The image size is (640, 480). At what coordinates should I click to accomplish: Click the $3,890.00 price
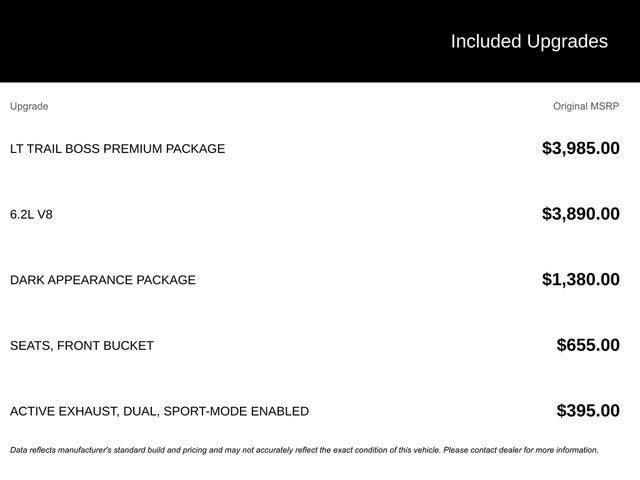point(580,214)
